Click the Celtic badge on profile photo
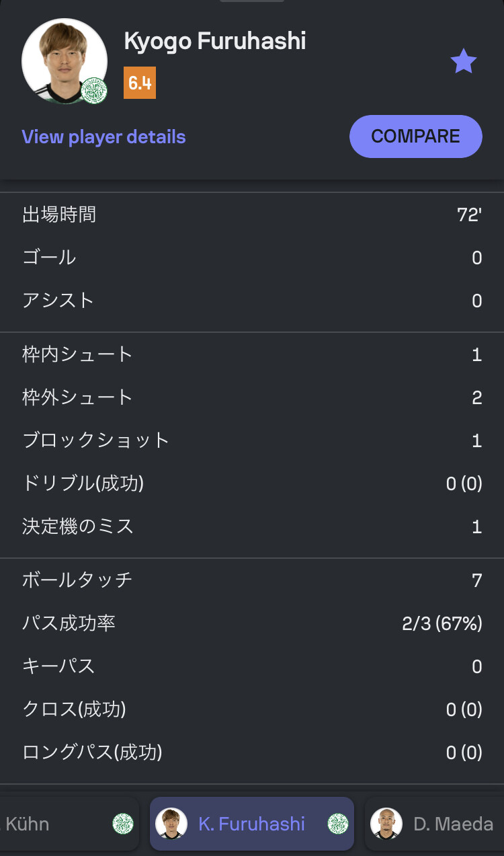504x856 pixels. (94, 91)
